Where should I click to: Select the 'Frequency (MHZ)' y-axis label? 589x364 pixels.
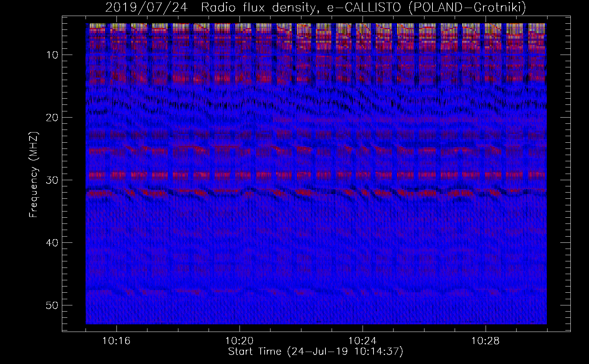pyautogui.click(x=33, y=175)
